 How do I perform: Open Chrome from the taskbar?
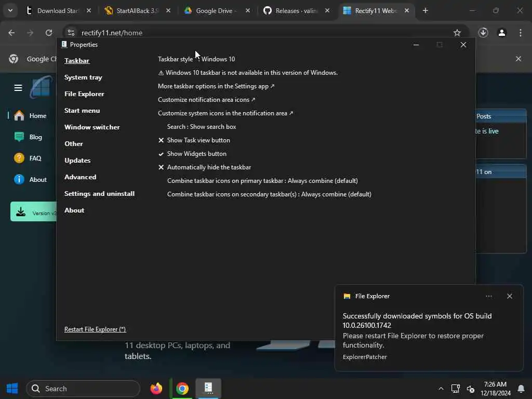(182, 389)
